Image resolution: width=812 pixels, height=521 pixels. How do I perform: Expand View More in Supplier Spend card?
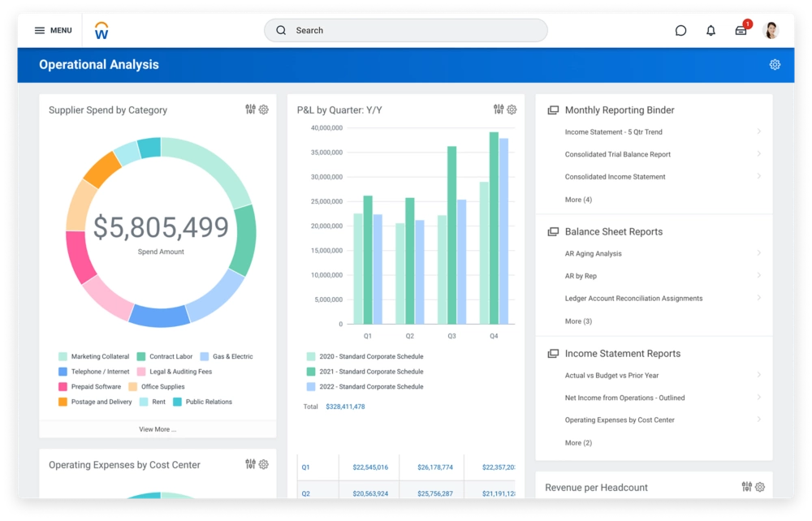tap(158, 429)
